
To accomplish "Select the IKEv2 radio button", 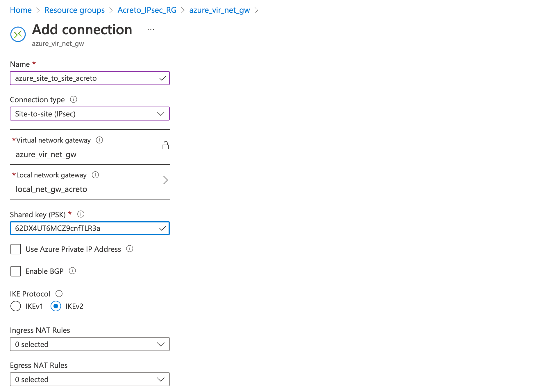I will point(56,306).
